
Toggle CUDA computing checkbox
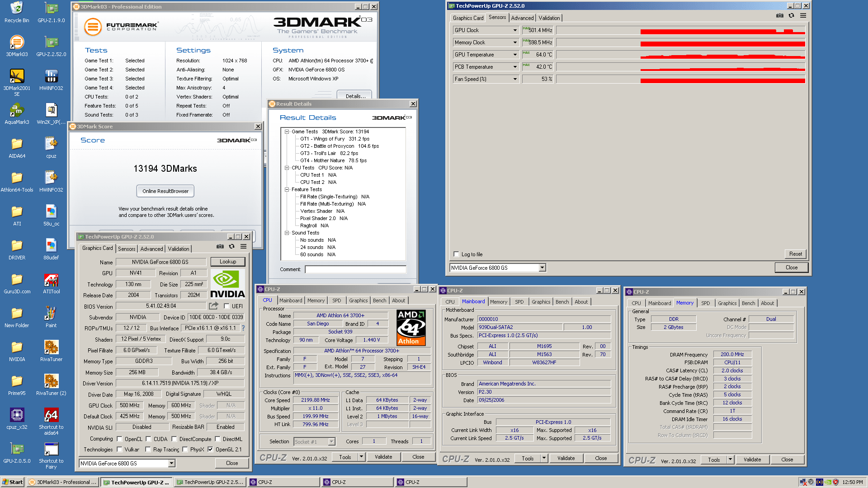click(x=148, y=439)
